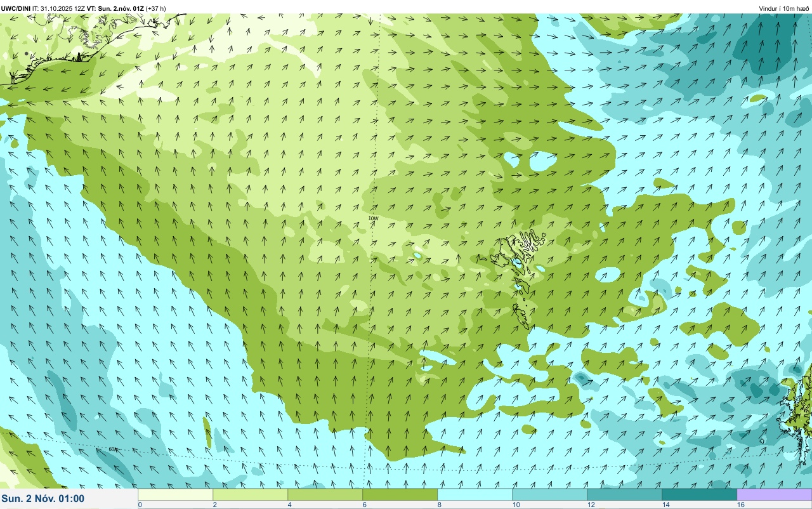
Task: Click the legend scale value '0'
Action: tap(140, 505)
